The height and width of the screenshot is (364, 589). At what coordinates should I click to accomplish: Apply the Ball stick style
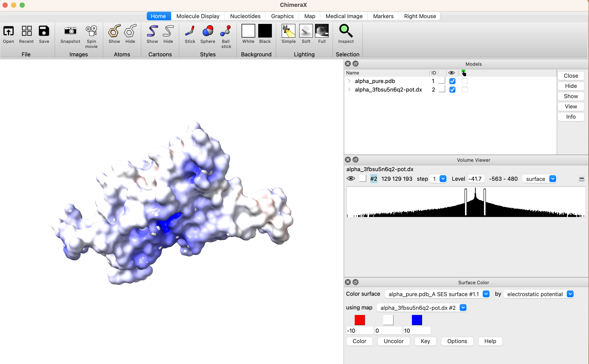pyautogui.click(x=226, y=31)
